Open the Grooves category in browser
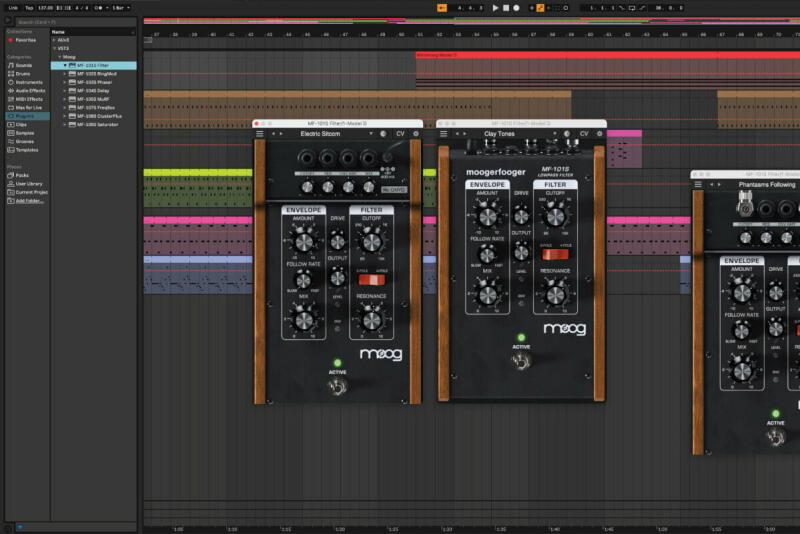 (21, 141)
